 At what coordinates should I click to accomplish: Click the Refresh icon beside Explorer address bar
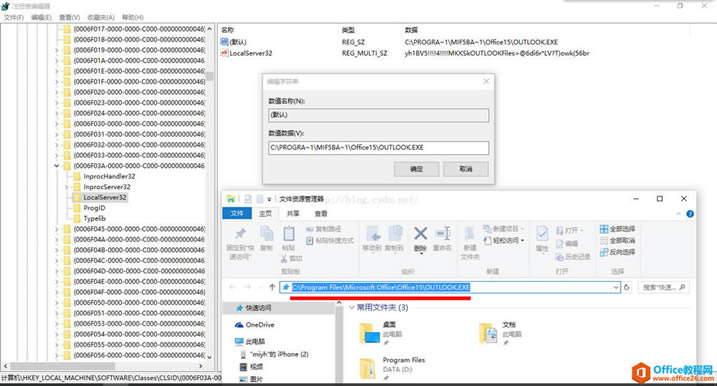(x=627, y=287)
